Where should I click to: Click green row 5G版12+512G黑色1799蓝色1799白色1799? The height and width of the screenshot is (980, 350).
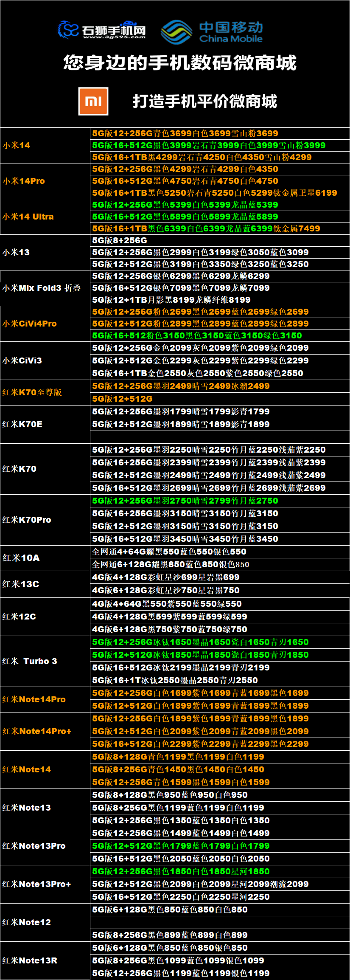(220, 846)
